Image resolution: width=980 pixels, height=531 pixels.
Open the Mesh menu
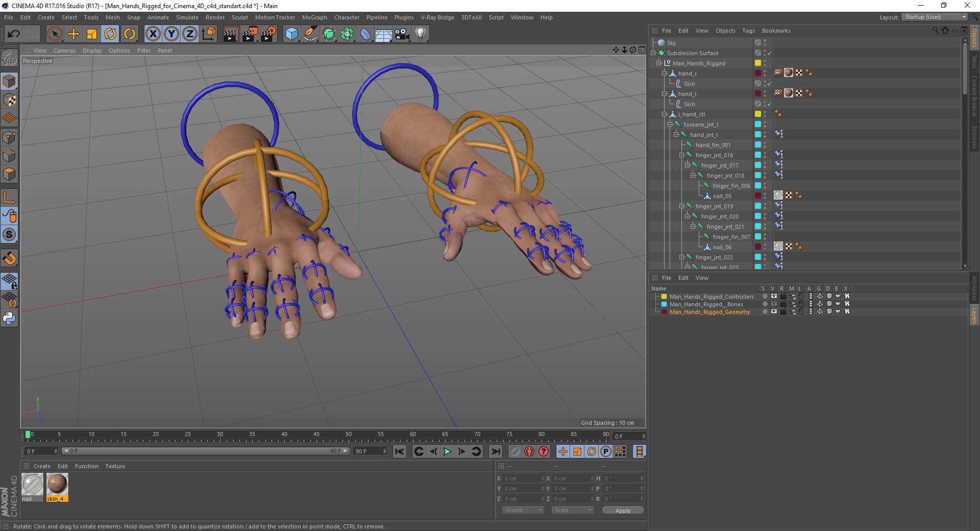[x=112, y=17]
